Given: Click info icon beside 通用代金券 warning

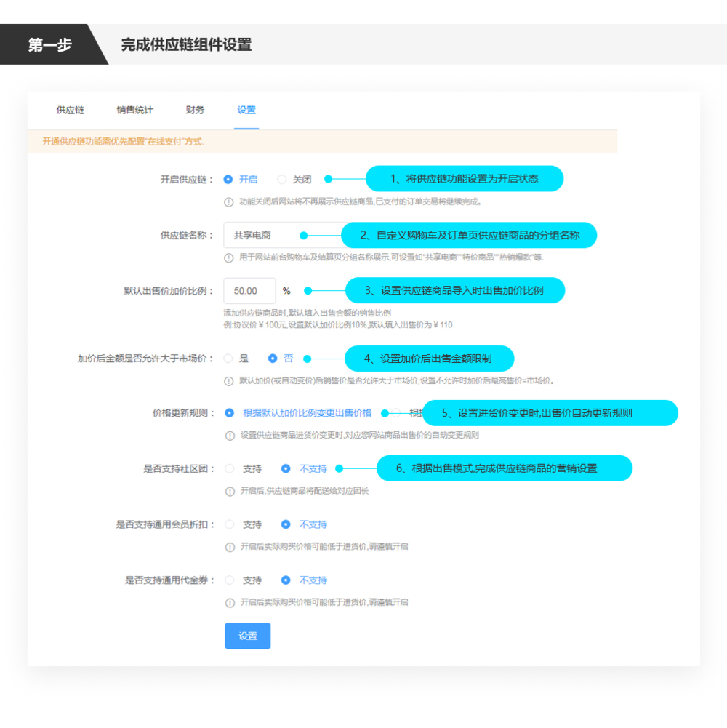Looking at the screenshot, I should [229, 603].
